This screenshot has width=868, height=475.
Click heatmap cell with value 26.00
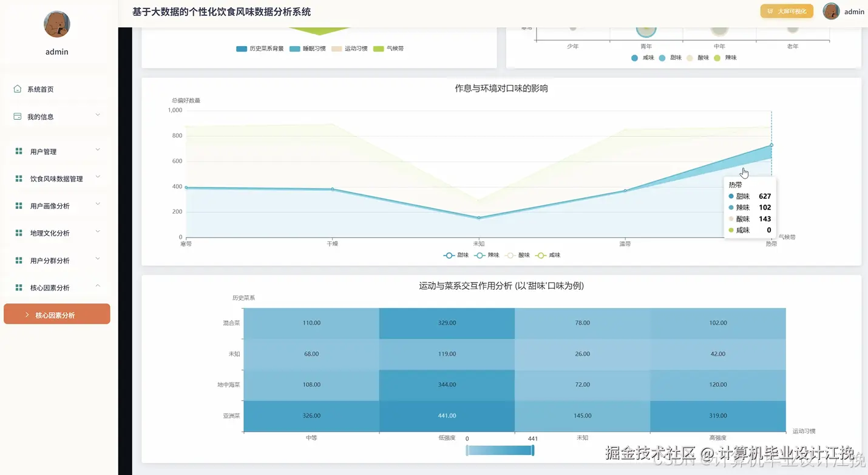[x=582, y=354]
